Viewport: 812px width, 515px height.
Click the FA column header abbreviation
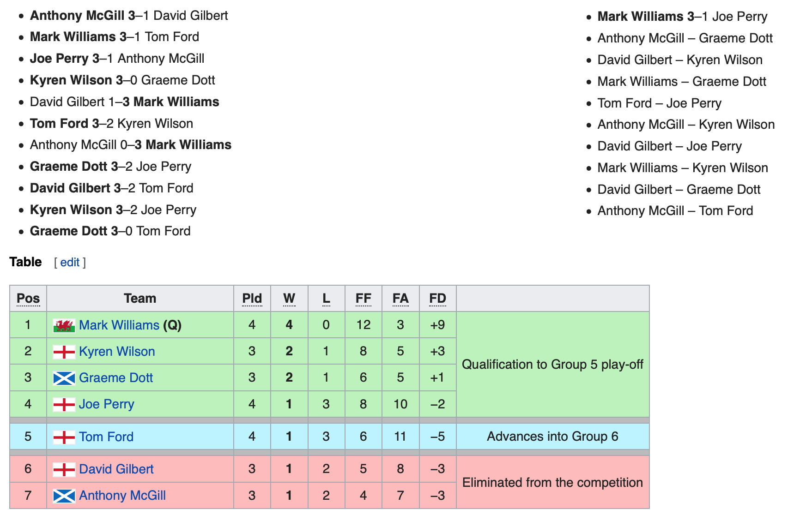click(x=400, y=299)
